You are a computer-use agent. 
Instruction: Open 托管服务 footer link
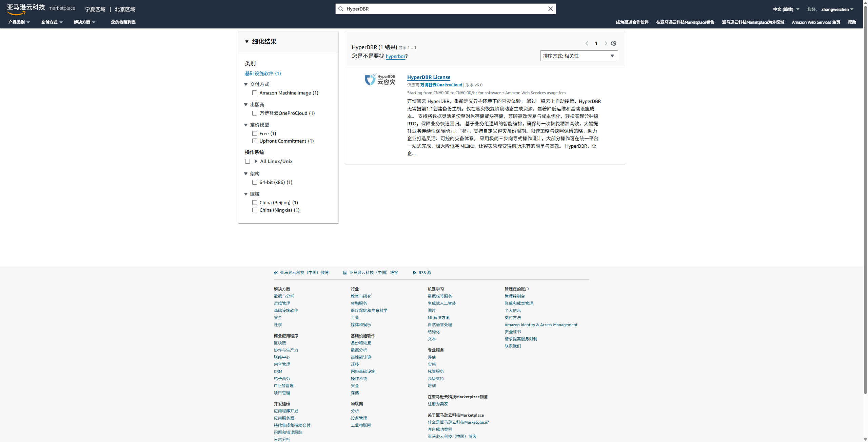point(436,372)
